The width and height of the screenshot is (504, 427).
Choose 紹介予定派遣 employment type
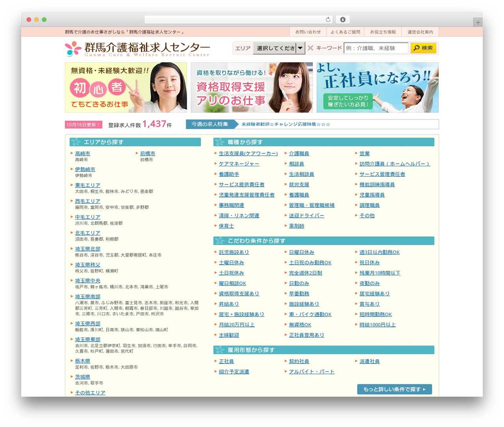tap(234, 371)
